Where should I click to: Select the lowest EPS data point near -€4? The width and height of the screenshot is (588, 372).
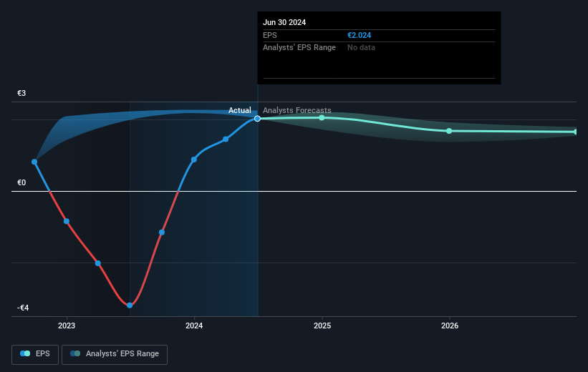[130, 305]
